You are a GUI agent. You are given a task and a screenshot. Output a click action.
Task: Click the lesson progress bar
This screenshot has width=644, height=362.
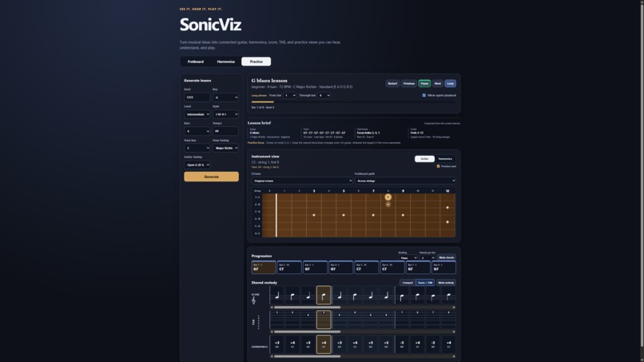354,102
